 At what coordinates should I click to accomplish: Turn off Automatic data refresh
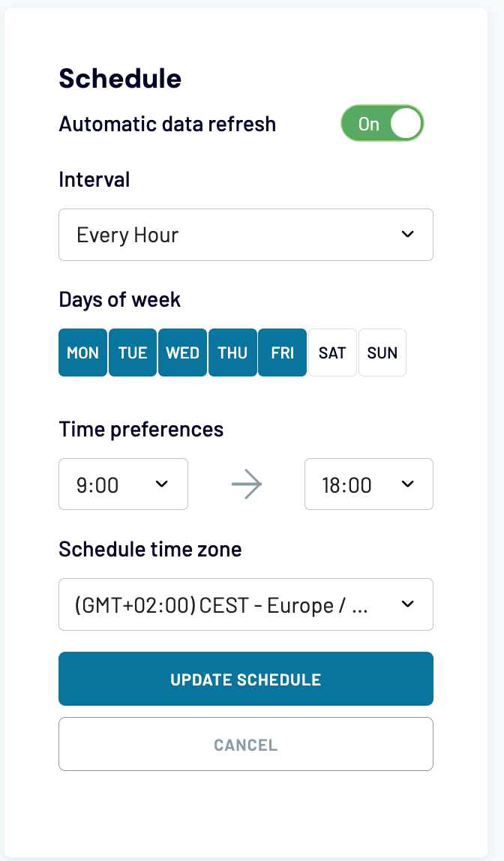(382, 123)
